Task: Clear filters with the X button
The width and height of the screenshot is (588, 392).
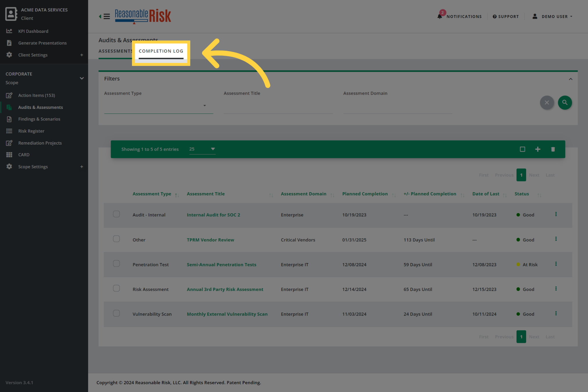Action: click(x=547, y=103)
